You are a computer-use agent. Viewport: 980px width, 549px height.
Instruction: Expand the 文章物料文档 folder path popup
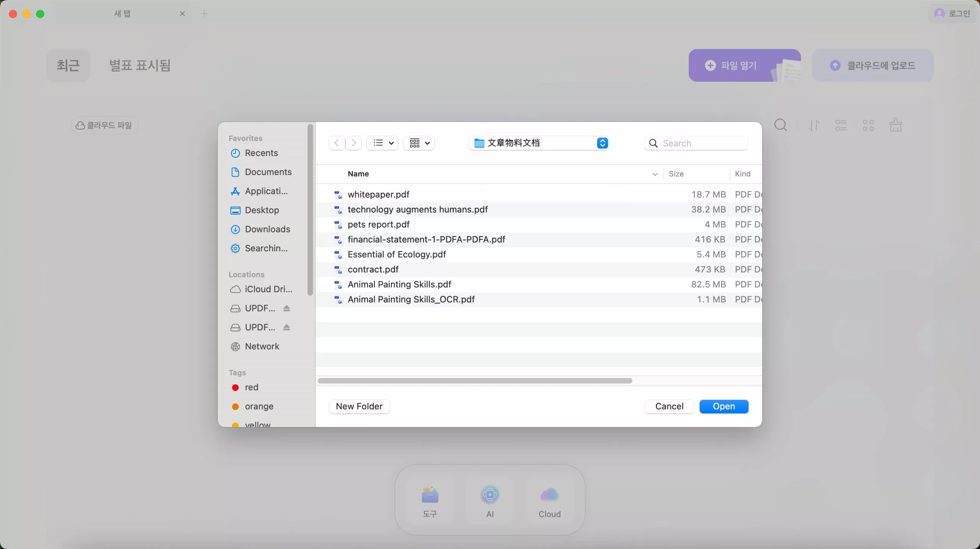coord(539,143)
